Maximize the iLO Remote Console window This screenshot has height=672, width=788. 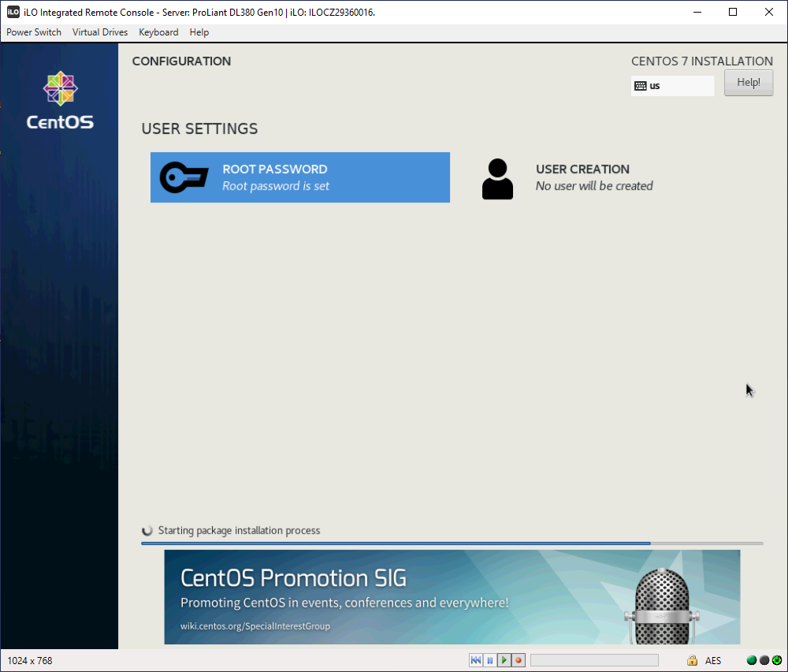733,12
